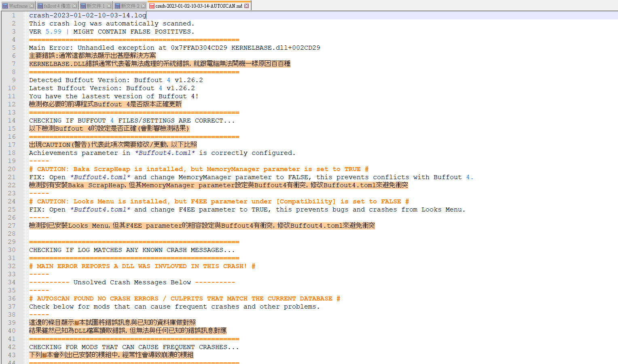Click 'CHECKING FOR MODS THAT CAN CAUSE FREQUENT CRASHES...'
This screenshot has width=618, height=364.
coord(134,347)
